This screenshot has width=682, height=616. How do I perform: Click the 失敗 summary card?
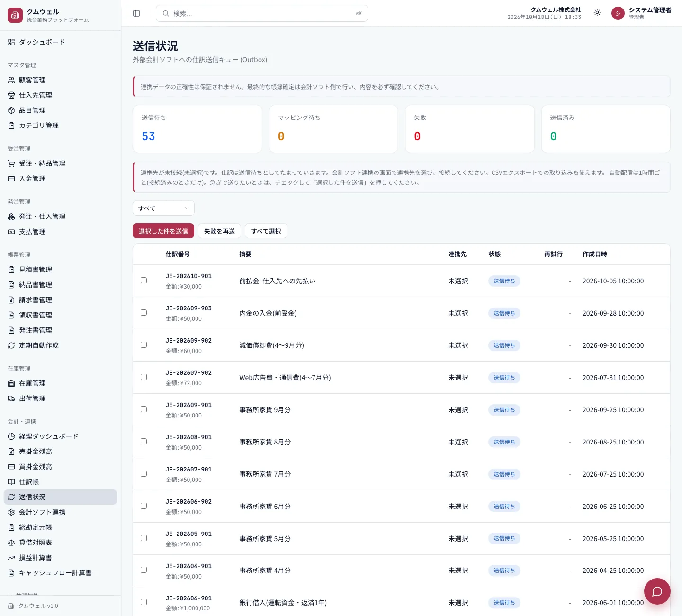pos(470,129)
